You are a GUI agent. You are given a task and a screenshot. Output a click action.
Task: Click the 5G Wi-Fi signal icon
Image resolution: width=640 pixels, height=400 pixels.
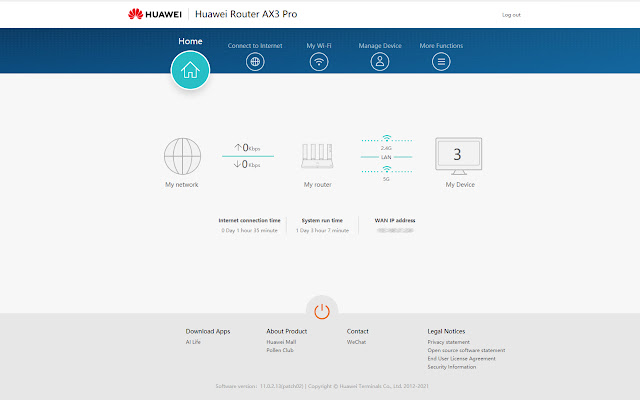387,169
